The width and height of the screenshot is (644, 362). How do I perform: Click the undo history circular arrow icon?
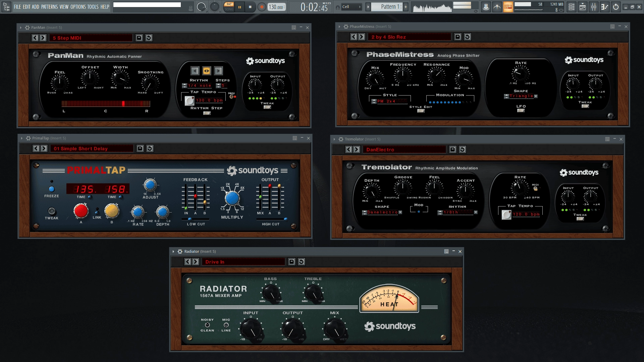tap(616, 7)
